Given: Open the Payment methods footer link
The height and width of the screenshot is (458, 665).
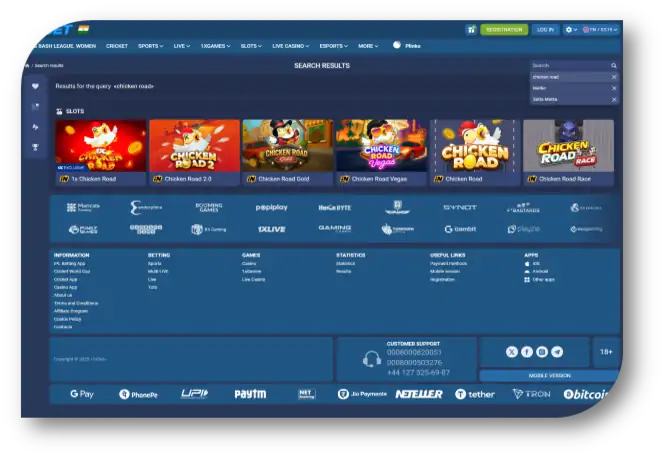Looking at the screenshot, I should click(448, 263).
